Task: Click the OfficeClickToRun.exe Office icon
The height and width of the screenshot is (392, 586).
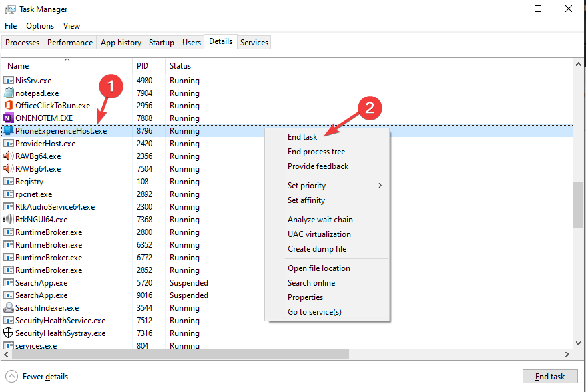Action: tap(9, 106)
